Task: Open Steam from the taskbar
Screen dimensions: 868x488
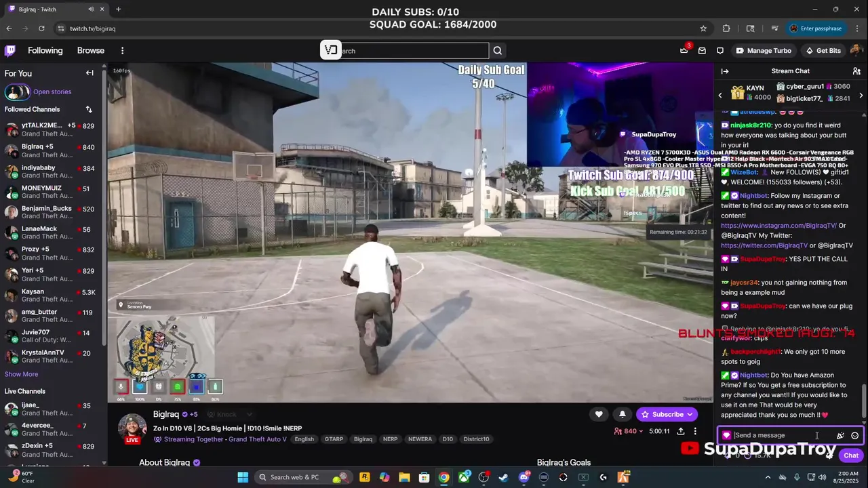Action: pos(503,477)
